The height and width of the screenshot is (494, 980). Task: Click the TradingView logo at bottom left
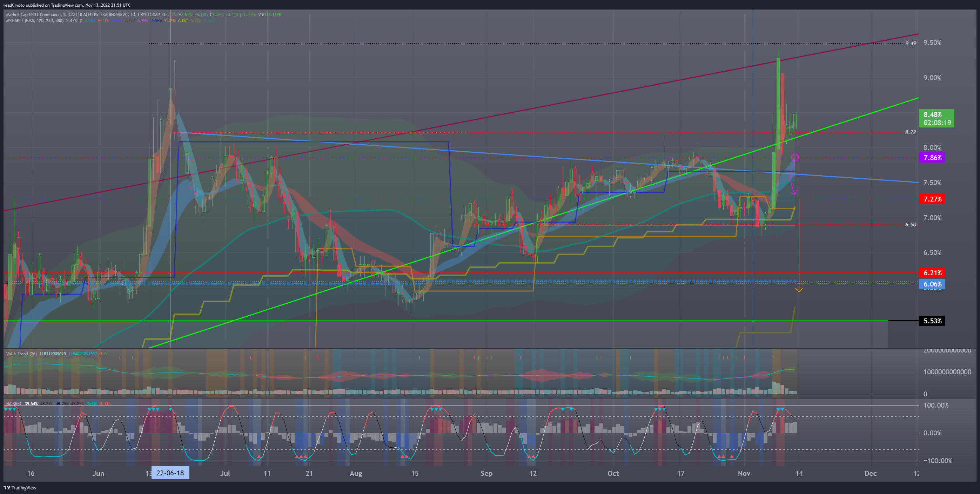click(x=20, y=488)
